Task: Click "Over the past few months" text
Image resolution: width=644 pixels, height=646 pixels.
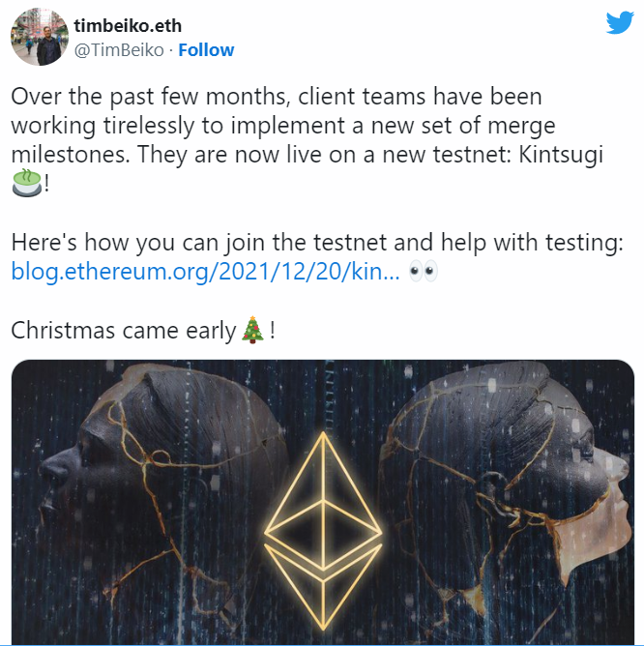Action: pos(148,98)
